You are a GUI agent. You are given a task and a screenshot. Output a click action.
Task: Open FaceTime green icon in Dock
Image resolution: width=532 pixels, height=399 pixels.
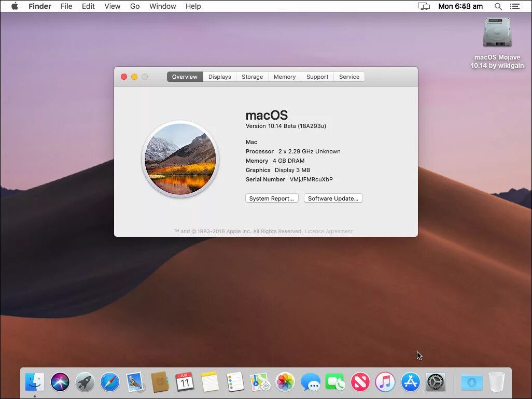point(335,382)
